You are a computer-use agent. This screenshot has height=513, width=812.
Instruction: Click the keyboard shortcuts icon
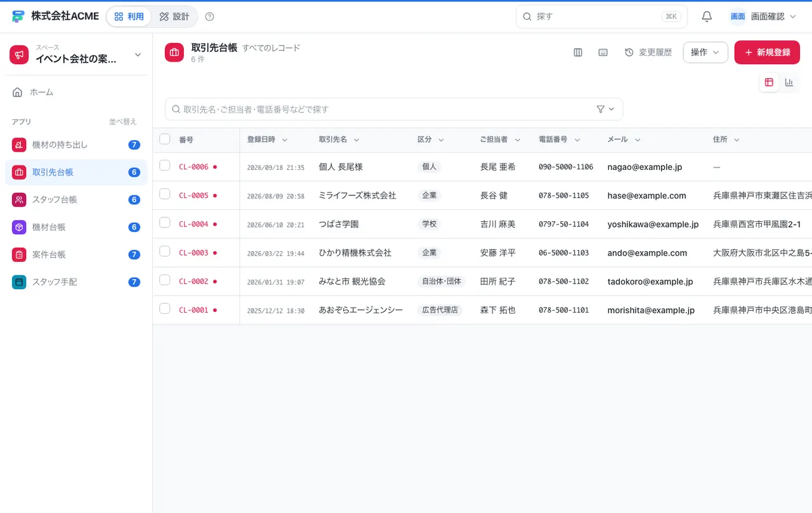pos(603,52)
